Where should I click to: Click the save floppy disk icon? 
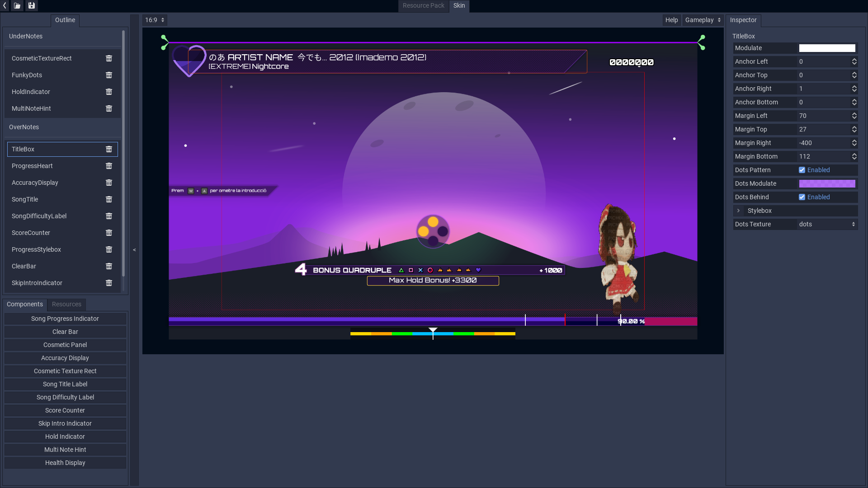coord(31,6)
